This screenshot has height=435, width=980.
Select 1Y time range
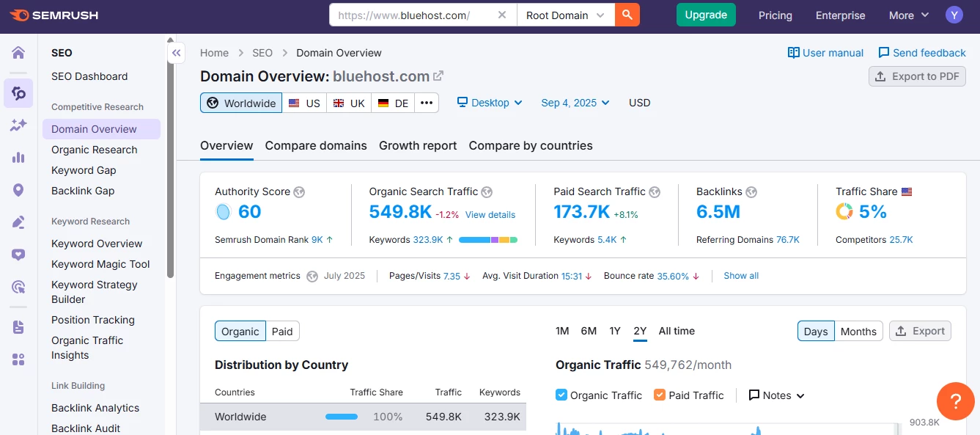tap(615, 332)
